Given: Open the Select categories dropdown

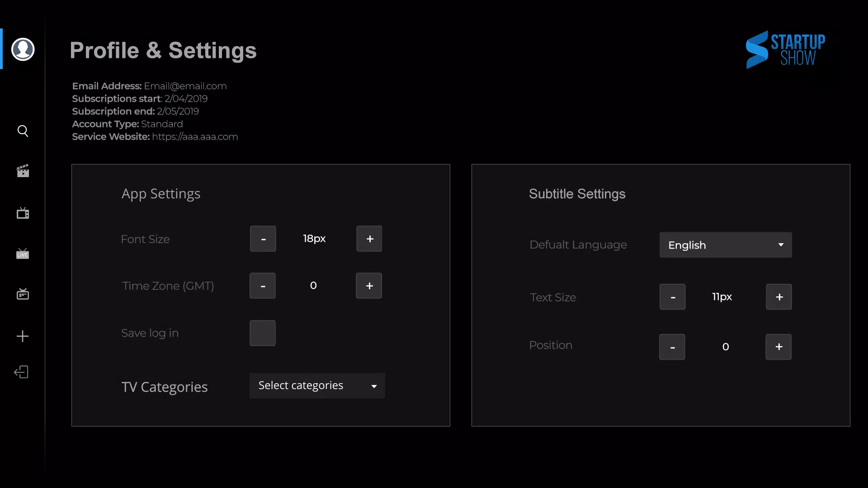Looking at the screenshot, I should coord(317,386).
